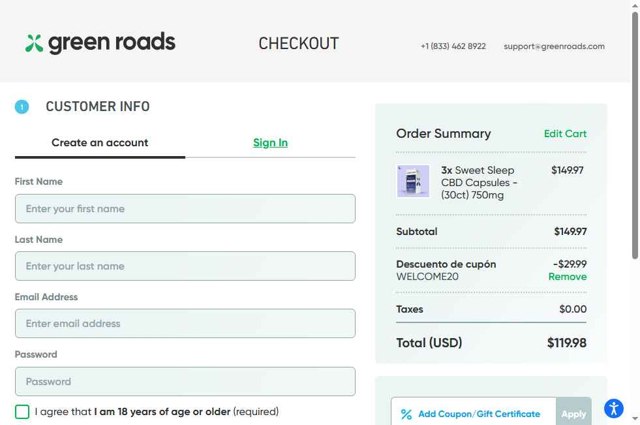Call the +1 (833) 462 8922 number
This screenshot has width=640, height=425.
pyautogui.click(x=453, y=46)
